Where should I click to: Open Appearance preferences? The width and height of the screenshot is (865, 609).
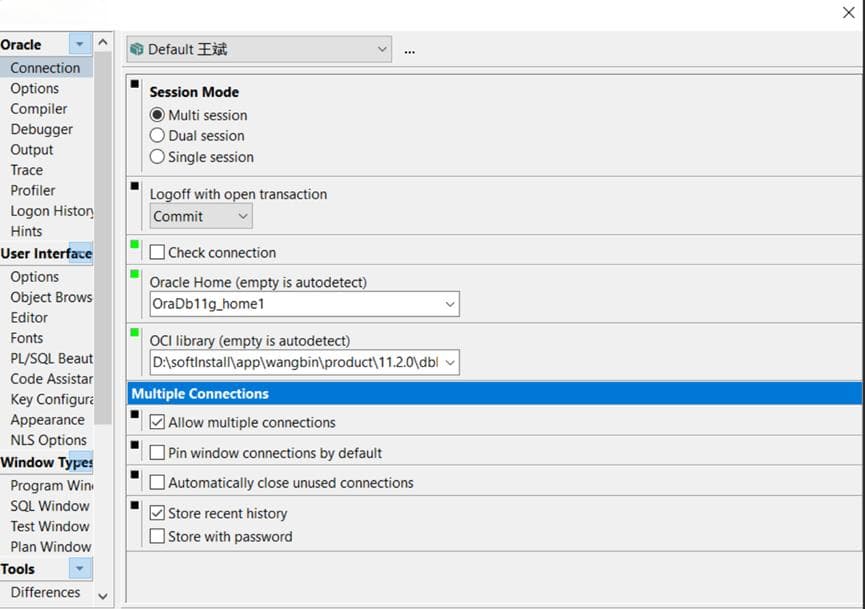pyautogui.click(x=46, y=420)
